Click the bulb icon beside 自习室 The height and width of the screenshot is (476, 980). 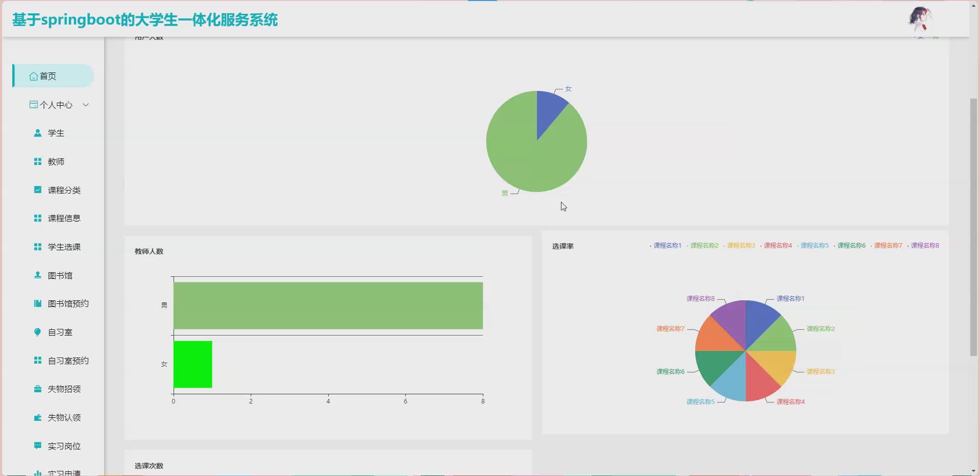(37, 332)
